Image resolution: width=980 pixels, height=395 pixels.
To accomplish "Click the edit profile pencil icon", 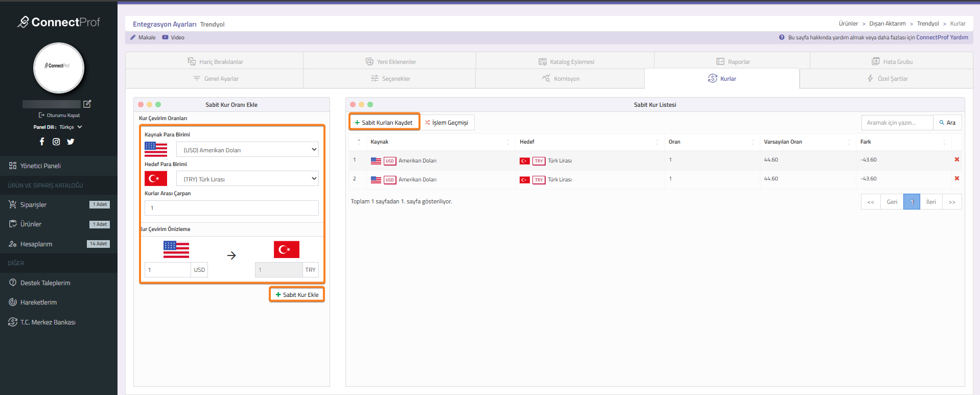I will click(x=87, y=104).
